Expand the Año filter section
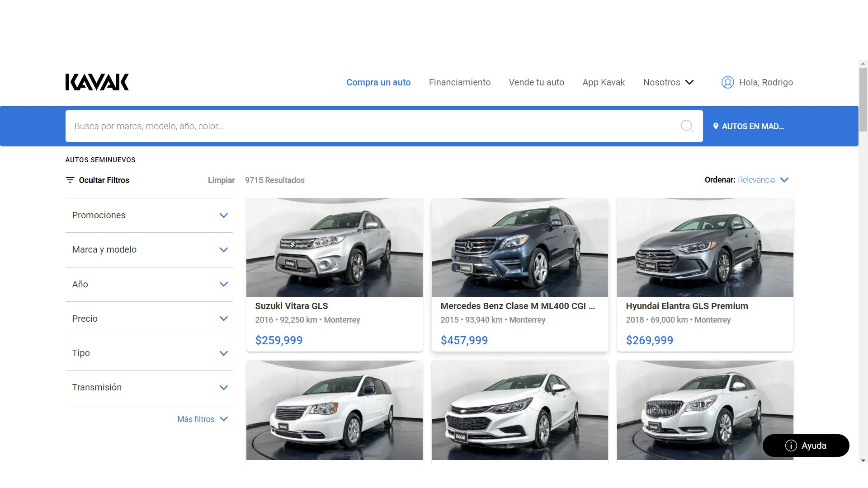The image size is (868, 488). 149,284
